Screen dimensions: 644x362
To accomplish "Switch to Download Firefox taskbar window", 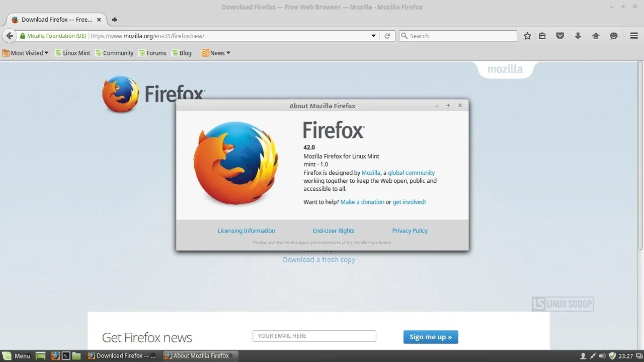I will 123,356.
